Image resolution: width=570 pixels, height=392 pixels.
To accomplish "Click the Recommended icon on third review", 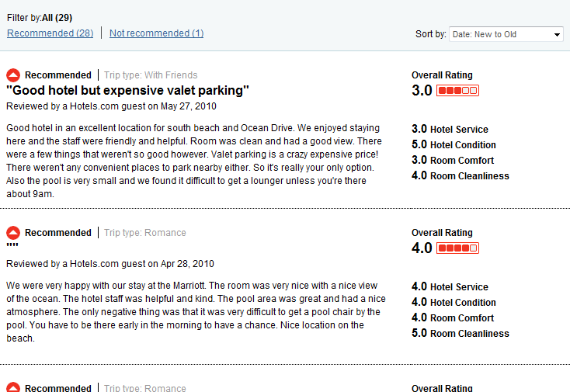I will point(13,387).
